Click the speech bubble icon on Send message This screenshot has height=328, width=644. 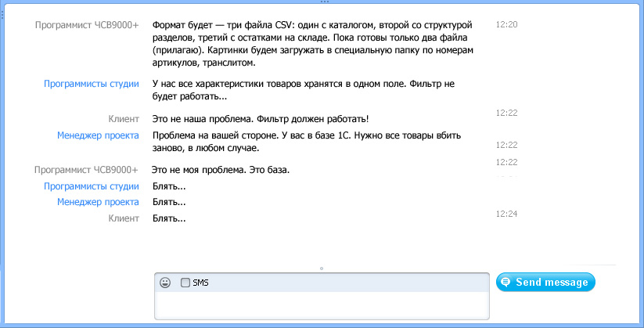pyautogui.click(x=505, y=283)
